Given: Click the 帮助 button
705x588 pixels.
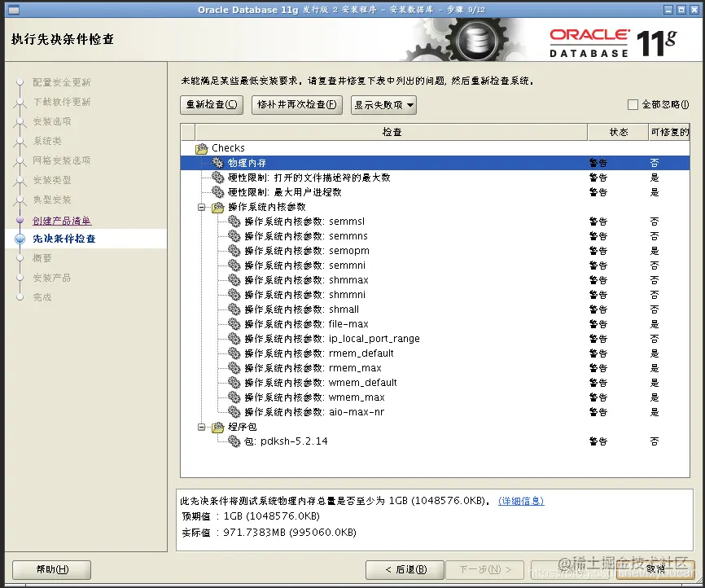Looking at the screenshot, I should tap(52, 569).
